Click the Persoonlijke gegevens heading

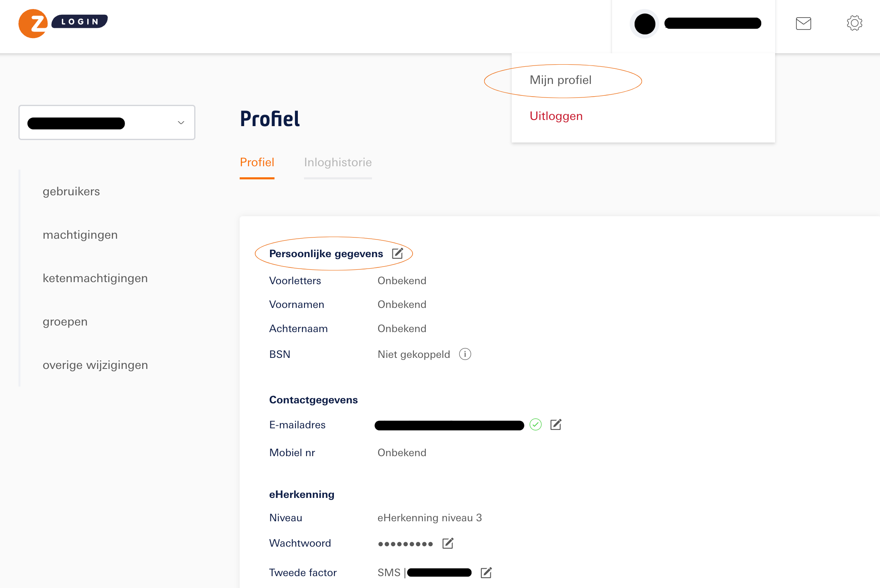coord(326,253)
